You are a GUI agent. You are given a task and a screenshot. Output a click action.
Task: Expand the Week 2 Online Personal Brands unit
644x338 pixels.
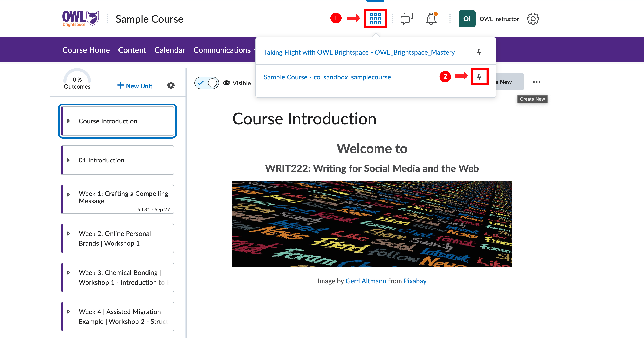(69, 233)
